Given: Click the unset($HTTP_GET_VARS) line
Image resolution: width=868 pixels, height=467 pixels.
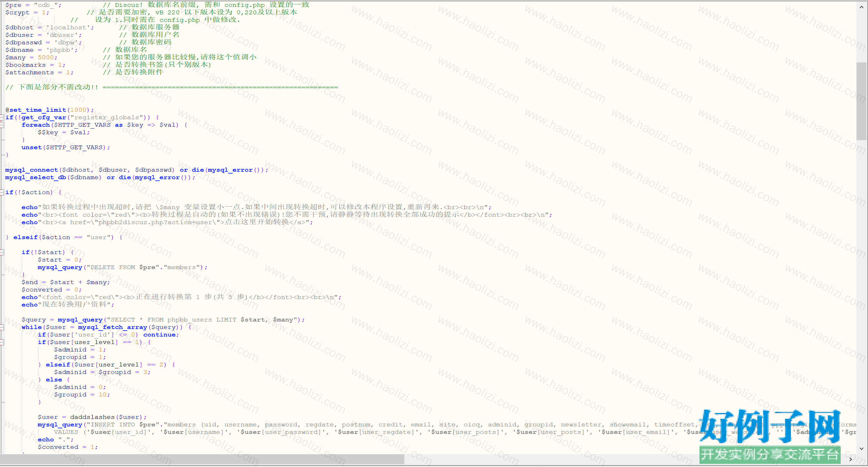Looking at the screenshot, I should pos(66,147).
